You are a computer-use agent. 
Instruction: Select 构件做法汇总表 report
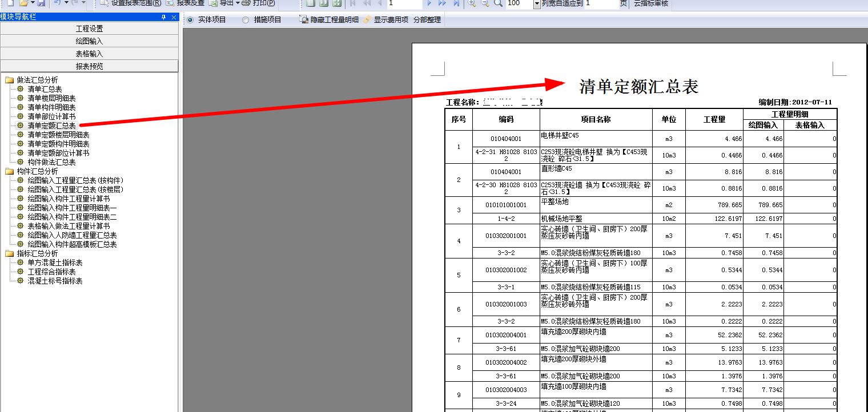click(x=51, y=162)
